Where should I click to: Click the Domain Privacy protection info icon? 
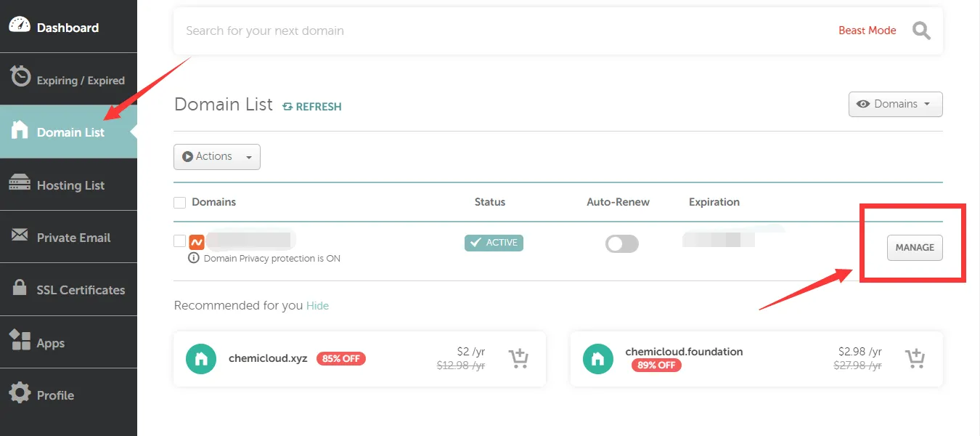pos(194,258)
